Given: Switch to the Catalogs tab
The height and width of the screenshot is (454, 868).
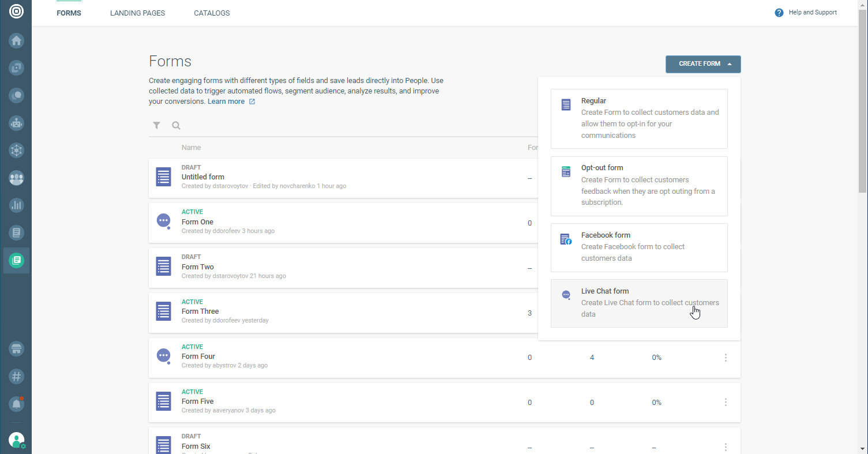Looking at the screenshot, I should (x=212, y=13).
